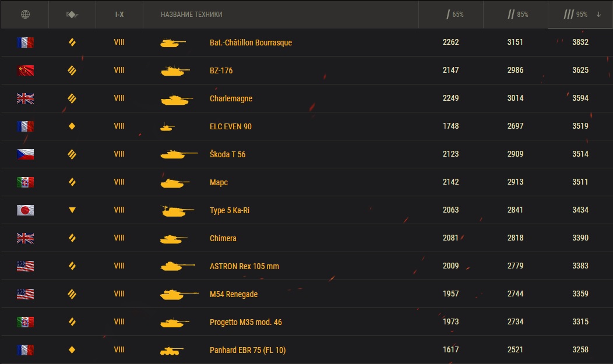Click the I-X tier column header
Screen dimensions: 613x364
tap(119, 14)
